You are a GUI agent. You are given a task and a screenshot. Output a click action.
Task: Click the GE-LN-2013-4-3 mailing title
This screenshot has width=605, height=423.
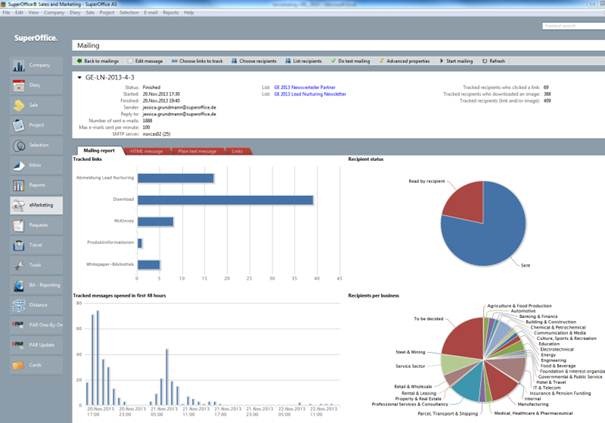pos(110,78)
